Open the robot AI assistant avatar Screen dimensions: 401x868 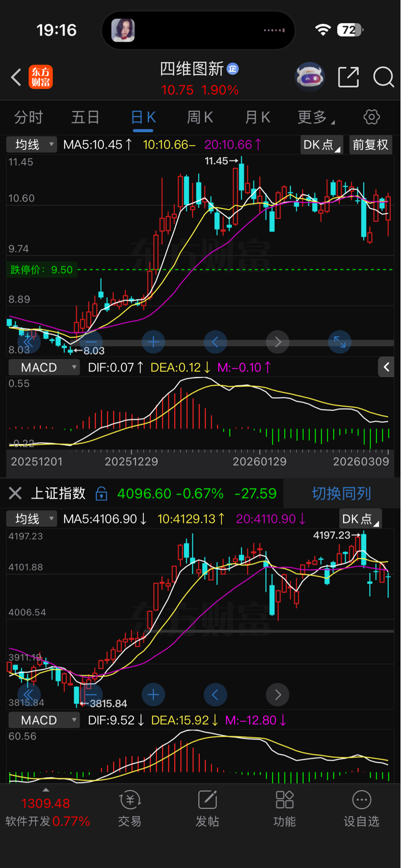(310, 77)
